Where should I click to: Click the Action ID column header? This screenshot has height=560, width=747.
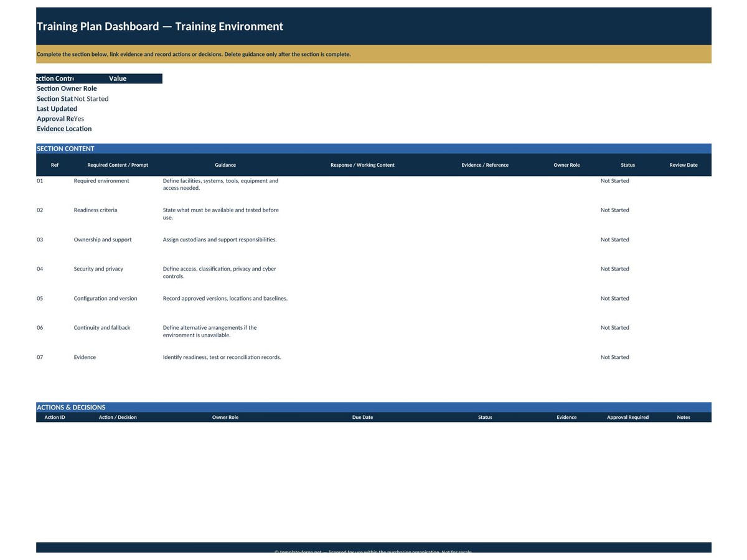[55, 418]
